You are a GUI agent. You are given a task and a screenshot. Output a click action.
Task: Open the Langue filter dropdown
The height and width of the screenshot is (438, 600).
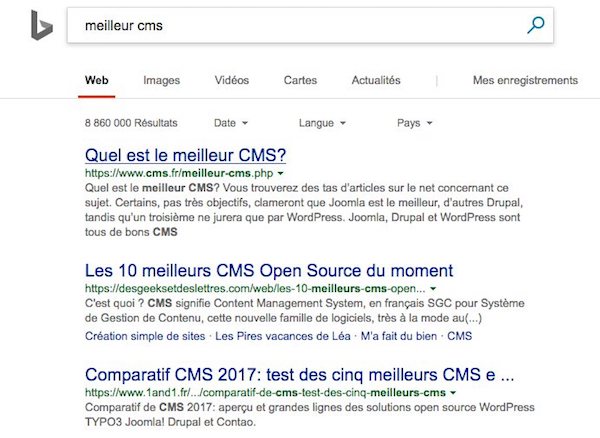322,123
